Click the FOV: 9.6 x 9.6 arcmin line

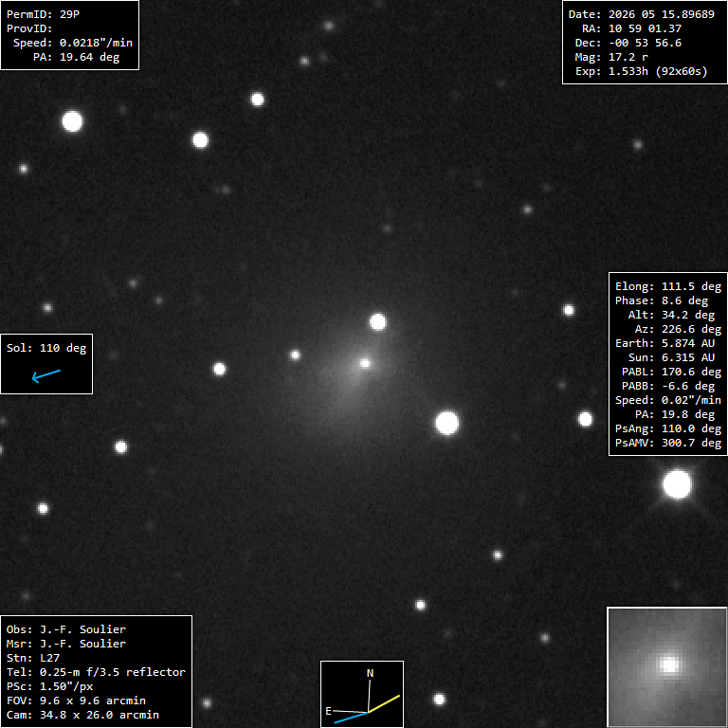pyautogui.click(x=76, y=701)
